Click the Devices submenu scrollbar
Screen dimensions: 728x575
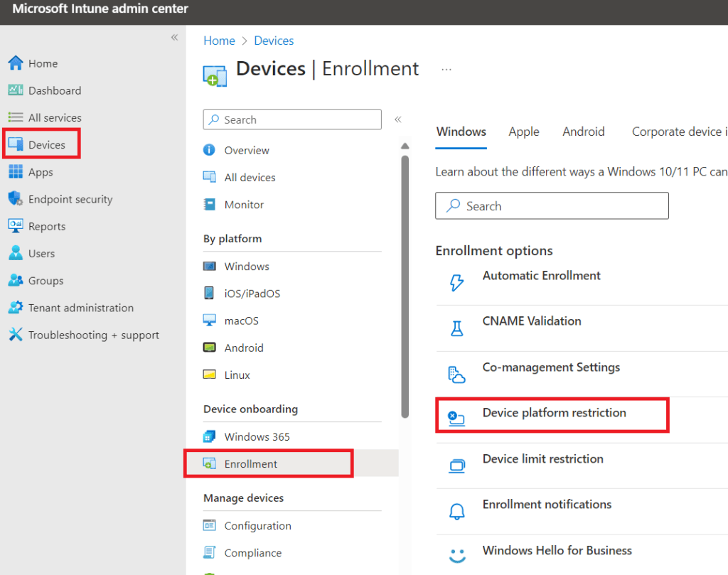click(405, 284)
